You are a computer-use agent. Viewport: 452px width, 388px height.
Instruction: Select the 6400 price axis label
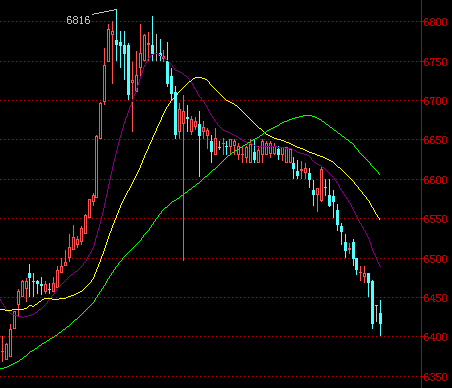[x=435, y=337]
